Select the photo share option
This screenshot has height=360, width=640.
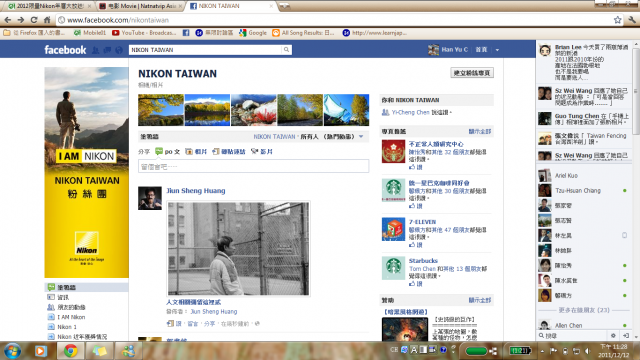(x=196, y=151)
